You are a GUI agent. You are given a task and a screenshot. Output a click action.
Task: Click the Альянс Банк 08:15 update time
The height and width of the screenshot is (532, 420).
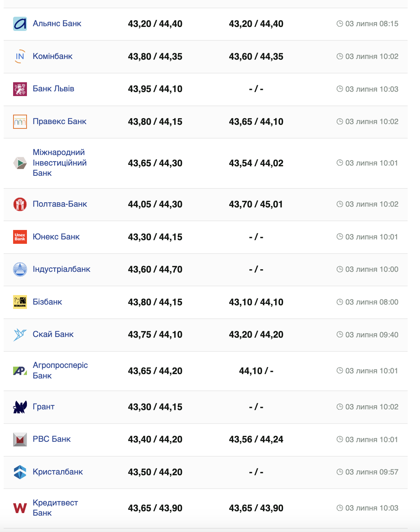pos(371,24)
